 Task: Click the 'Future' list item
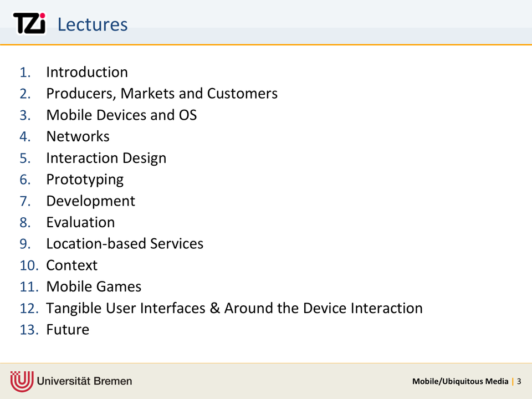pos(68,330)
